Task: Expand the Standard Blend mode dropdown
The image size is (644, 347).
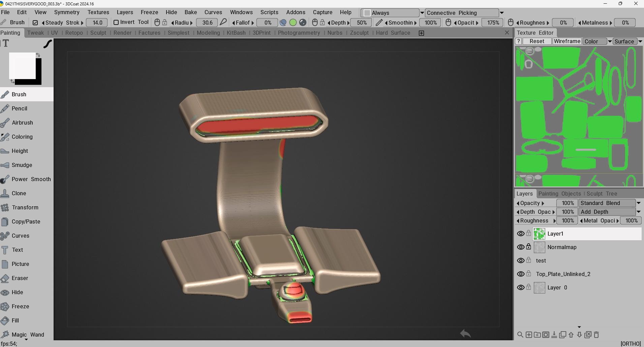Action: (x=638, y=203)
